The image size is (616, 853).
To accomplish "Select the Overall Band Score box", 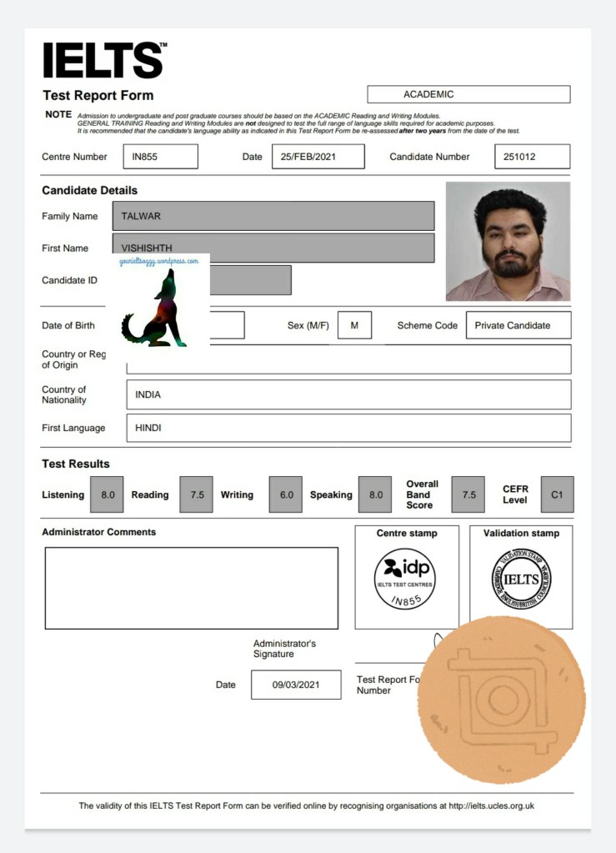I will click(468, 494).
